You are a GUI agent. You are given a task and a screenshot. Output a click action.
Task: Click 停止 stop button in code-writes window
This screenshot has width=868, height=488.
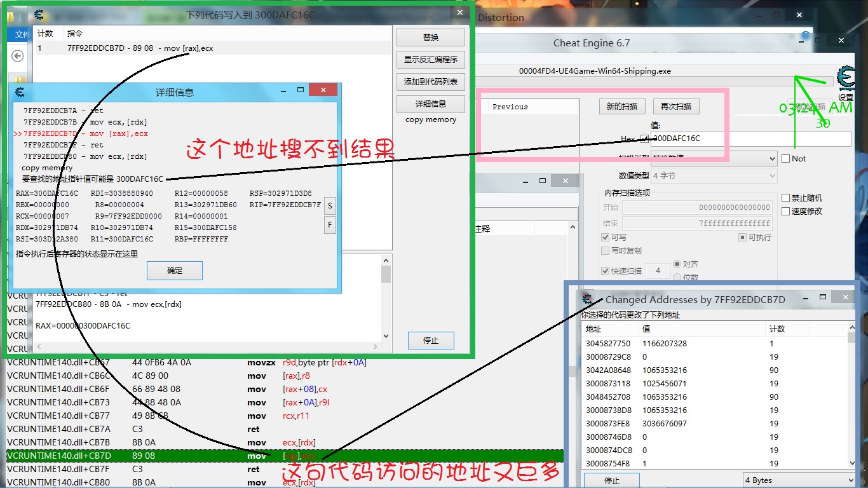pos(431,340)
